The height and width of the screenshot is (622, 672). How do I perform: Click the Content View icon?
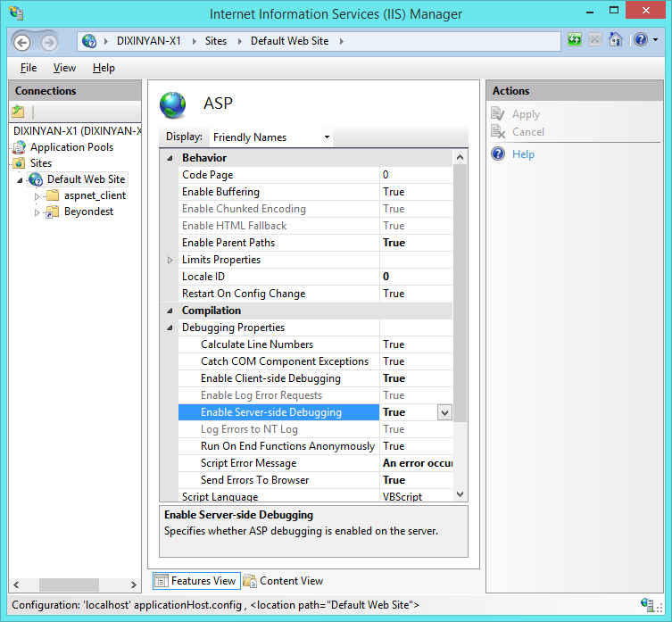coord(250,580)
